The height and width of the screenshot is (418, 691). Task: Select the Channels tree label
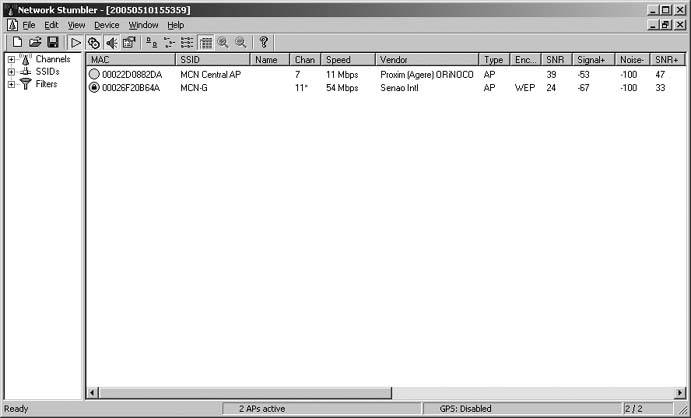pos(53,59)
